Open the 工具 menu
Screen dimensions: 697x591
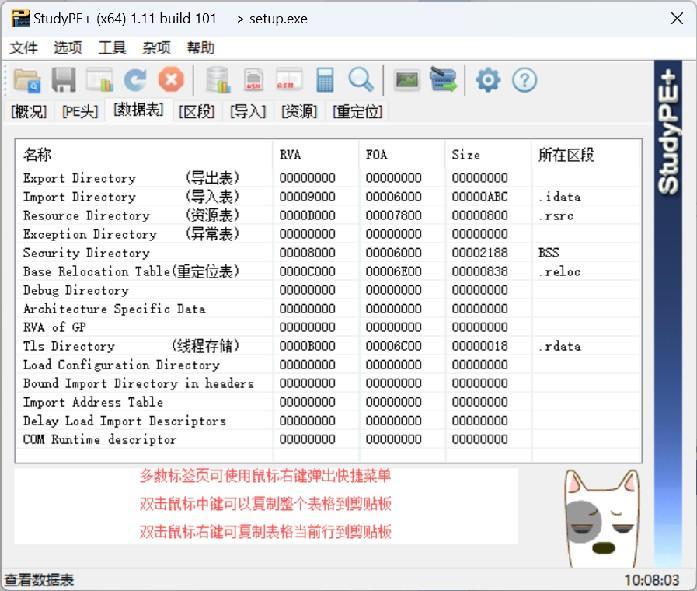112,47
